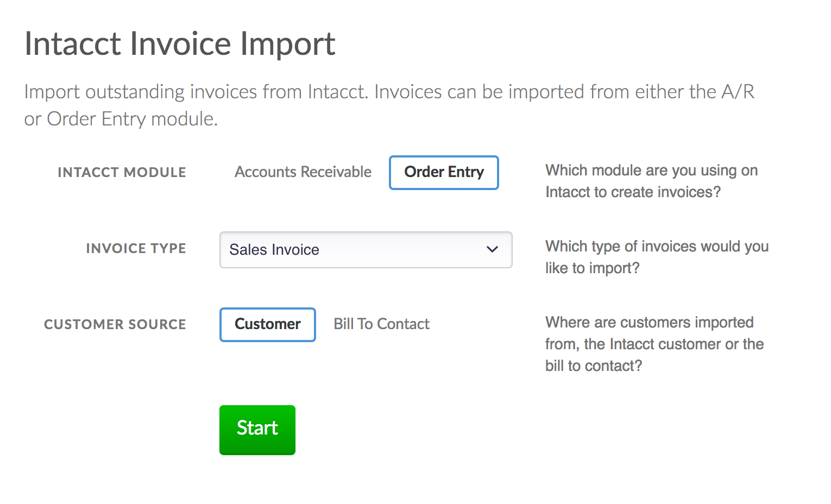The width and height of the screenshot is (831, 504).
Task: Open the Sales Invoice type dropdown
Action: point(366,250)
